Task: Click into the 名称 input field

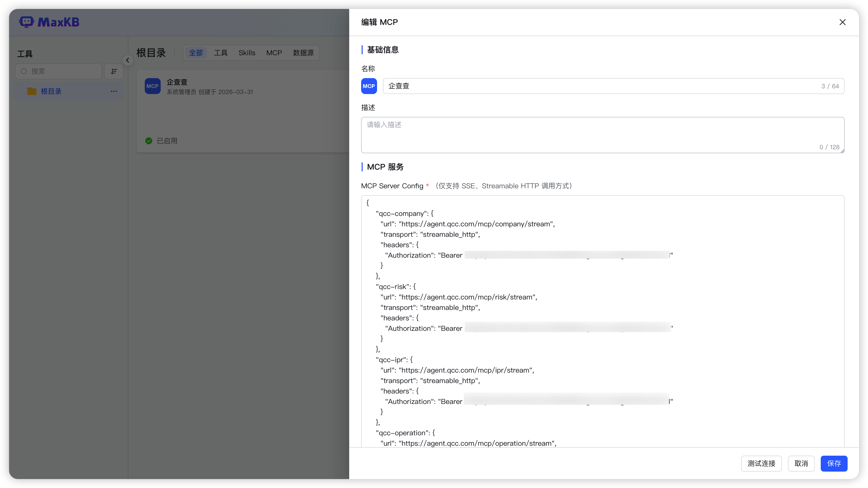Action: tap(600, 86)
